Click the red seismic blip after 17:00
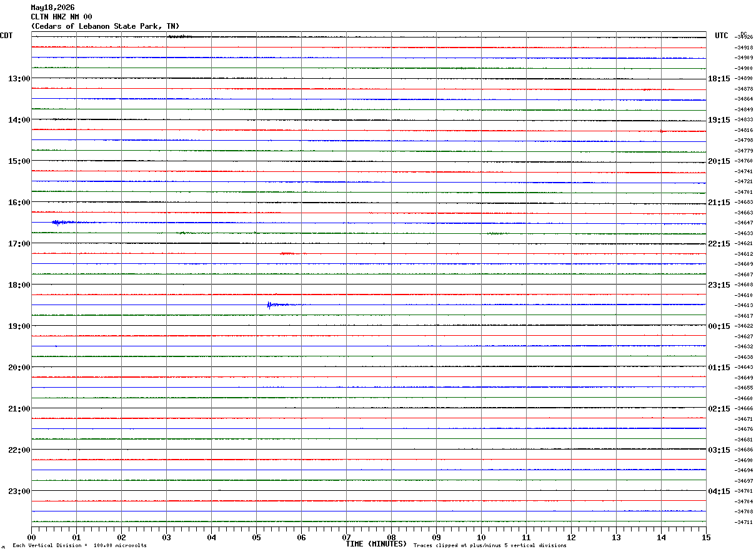Screen dimensions: 756x554 click(x=291, y=253)
